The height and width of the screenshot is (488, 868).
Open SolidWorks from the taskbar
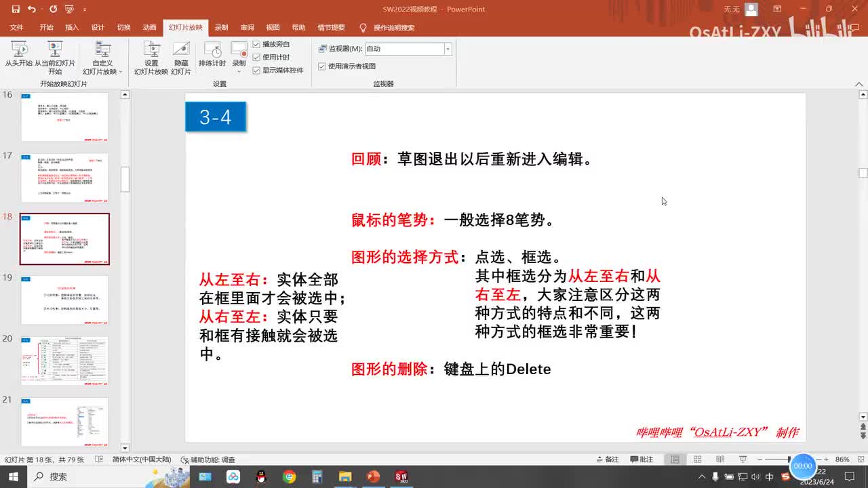[401, 476]
